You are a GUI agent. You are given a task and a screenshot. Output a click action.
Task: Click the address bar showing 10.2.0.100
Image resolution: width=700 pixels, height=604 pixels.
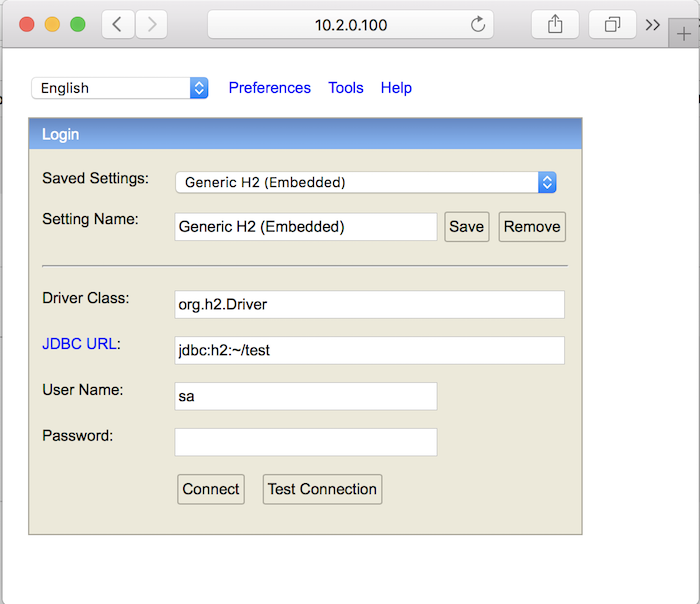[x=350, y=24]
